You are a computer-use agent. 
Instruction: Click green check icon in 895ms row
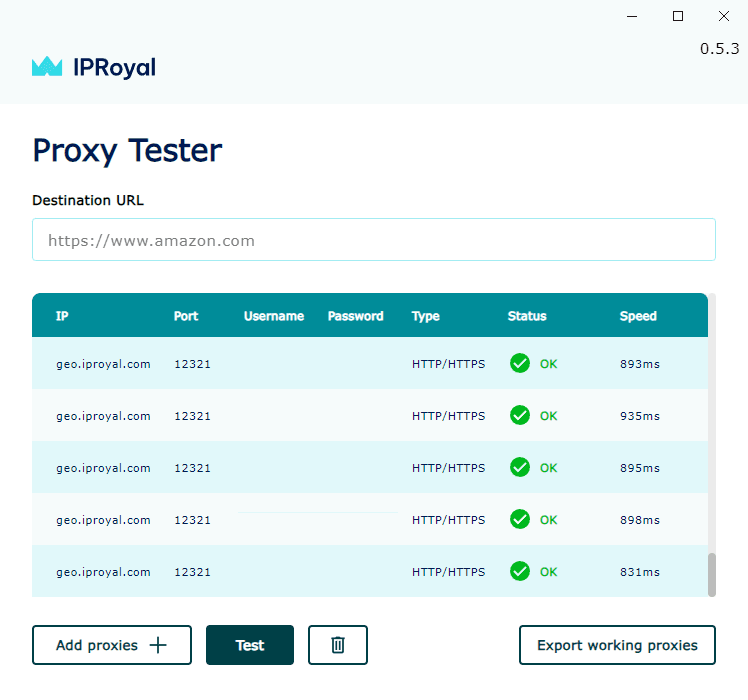pos(520,468)
